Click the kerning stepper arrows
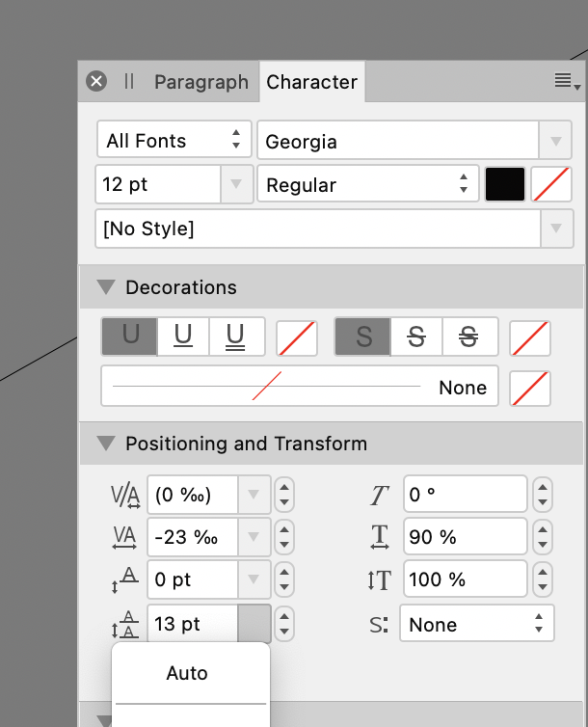588x727 pixels. (284, 495)
